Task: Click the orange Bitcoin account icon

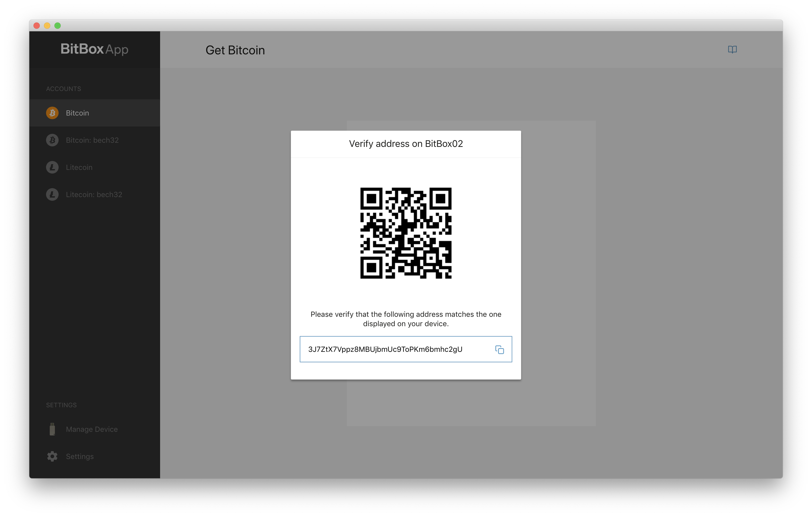Action: click(x=52, y=113)
